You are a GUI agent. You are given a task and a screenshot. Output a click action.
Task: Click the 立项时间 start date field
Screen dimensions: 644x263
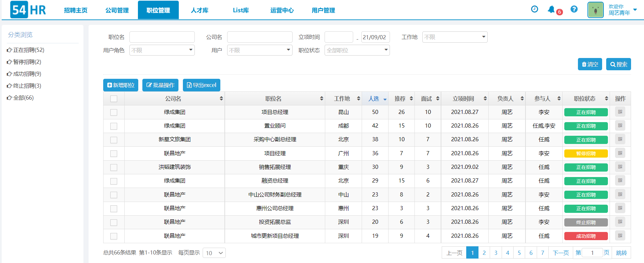(x=339, y=37)
